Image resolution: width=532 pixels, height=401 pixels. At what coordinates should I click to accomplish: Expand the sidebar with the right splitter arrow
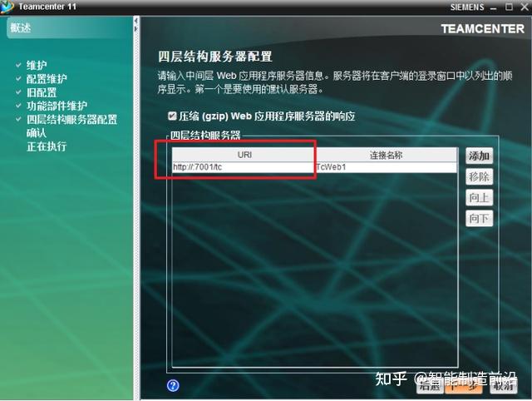(136, 28)
